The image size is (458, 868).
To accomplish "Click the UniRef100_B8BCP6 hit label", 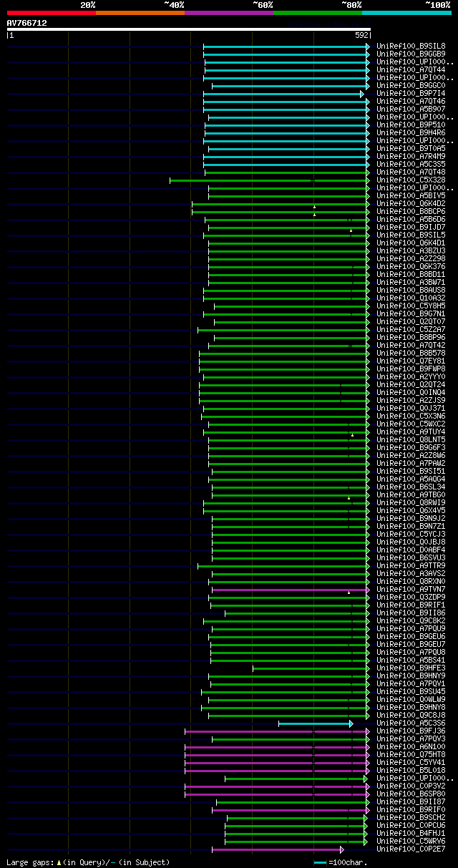I will [x=411, y=212].
